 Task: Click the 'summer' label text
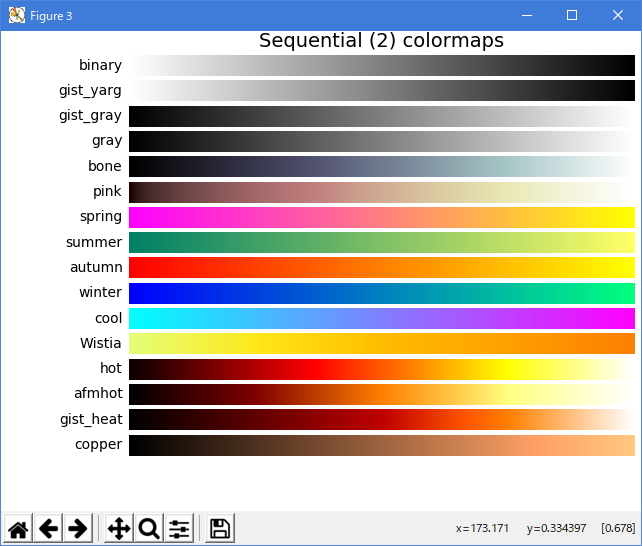click(94, 242)
